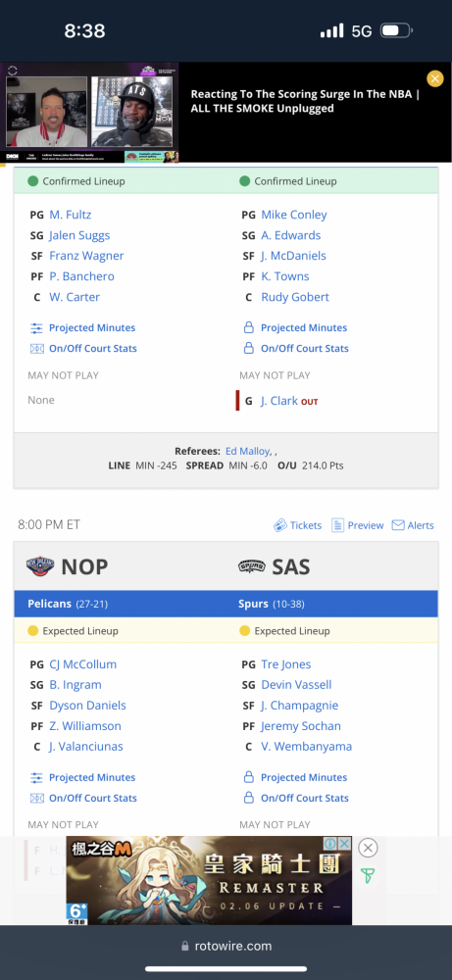Click the AdChoices info icon on banner
This screenshot has height=980, width=452.
coord(330,843)
